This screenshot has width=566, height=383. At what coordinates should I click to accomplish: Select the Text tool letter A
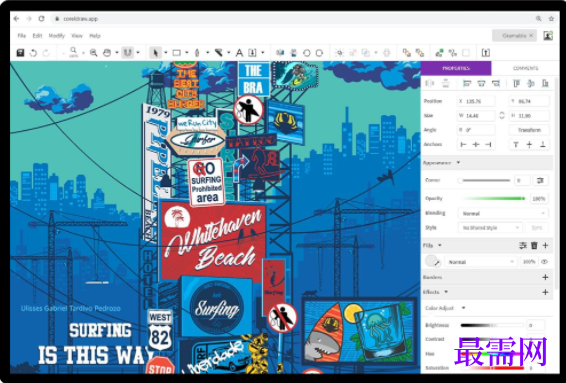point(239,53)
